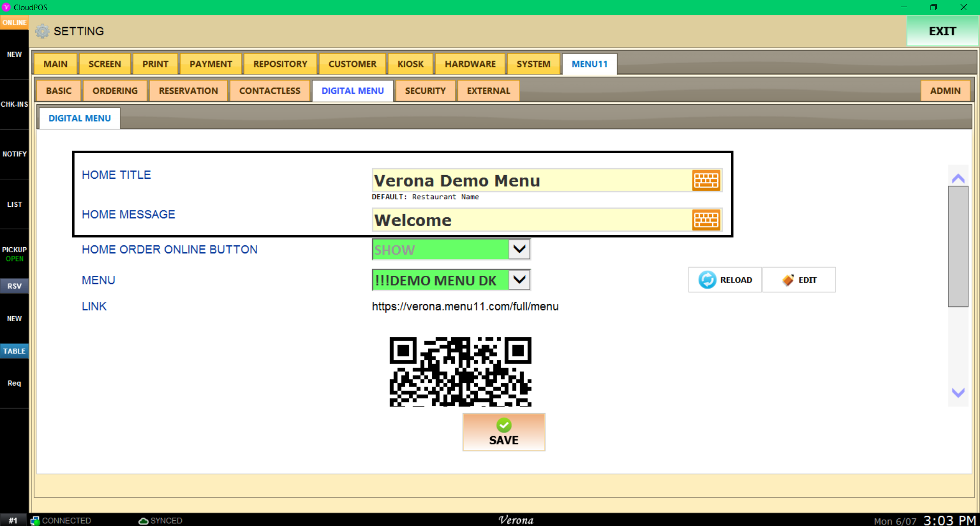The height and width of the screenshot is (526, 980).
Task: Open the EXTERNAL sub-tab
Action: click(x=488, y=91)
